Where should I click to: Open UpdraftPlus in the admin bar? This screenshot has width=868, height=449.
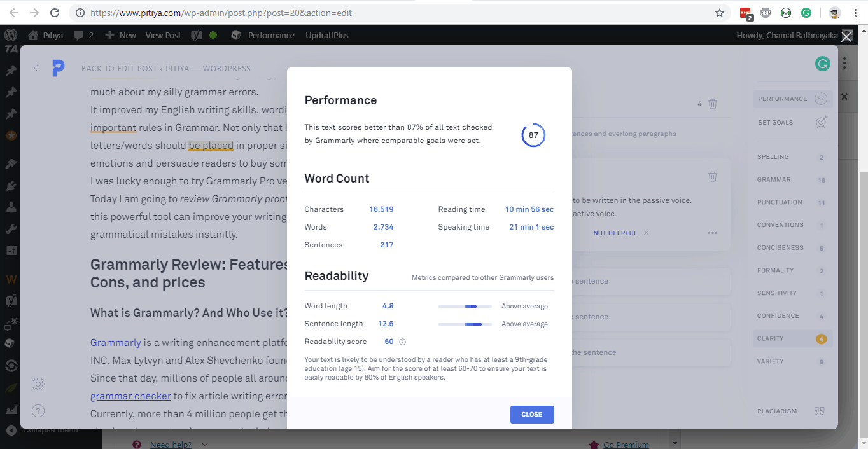327,35
